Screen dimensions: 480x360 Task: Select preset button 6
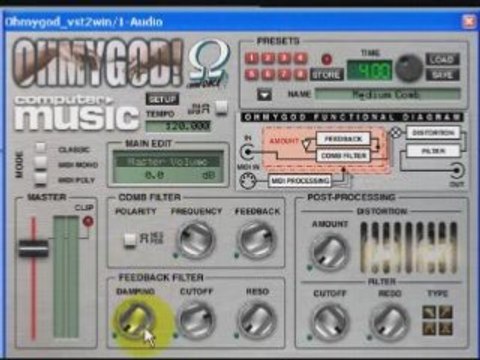pos(268,74)
